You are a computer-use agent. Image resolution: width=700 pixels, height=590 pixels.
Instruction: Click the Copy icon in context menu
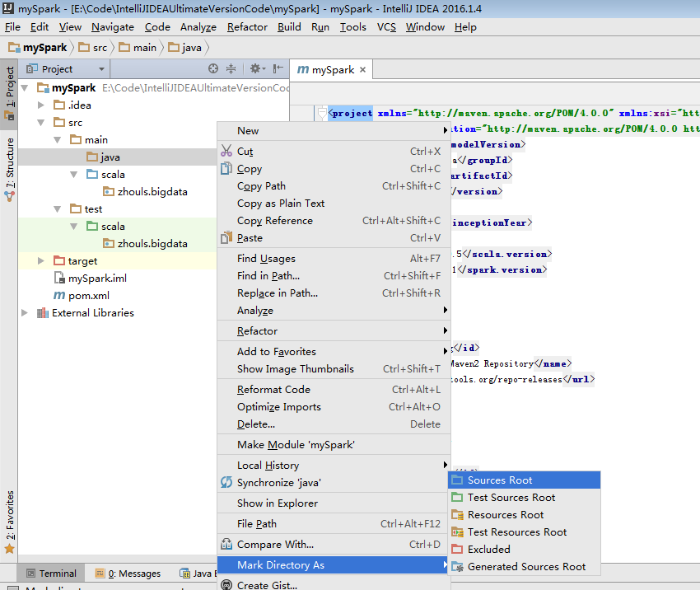coord(226,168)
